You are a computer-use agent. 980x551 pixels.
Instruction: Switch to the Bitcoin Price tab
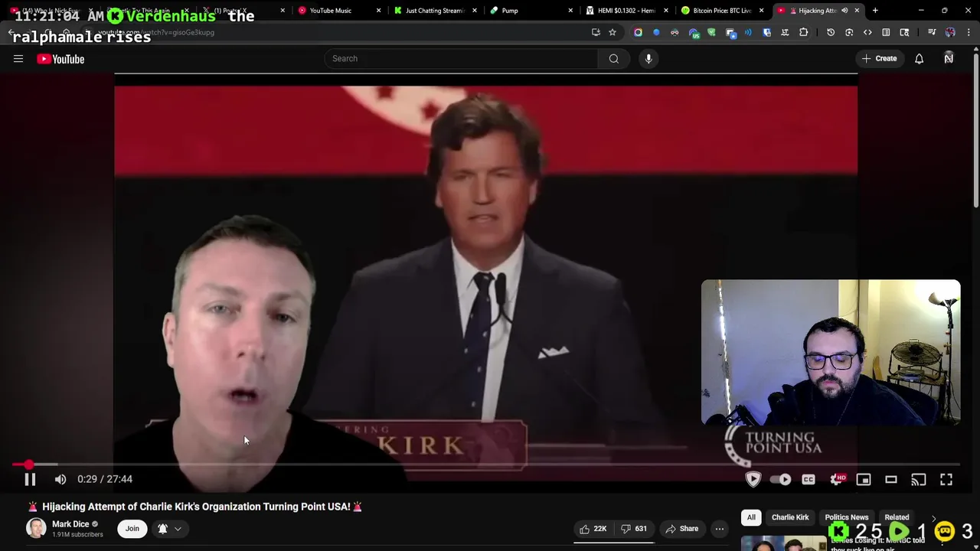click(x=721, y=11)
